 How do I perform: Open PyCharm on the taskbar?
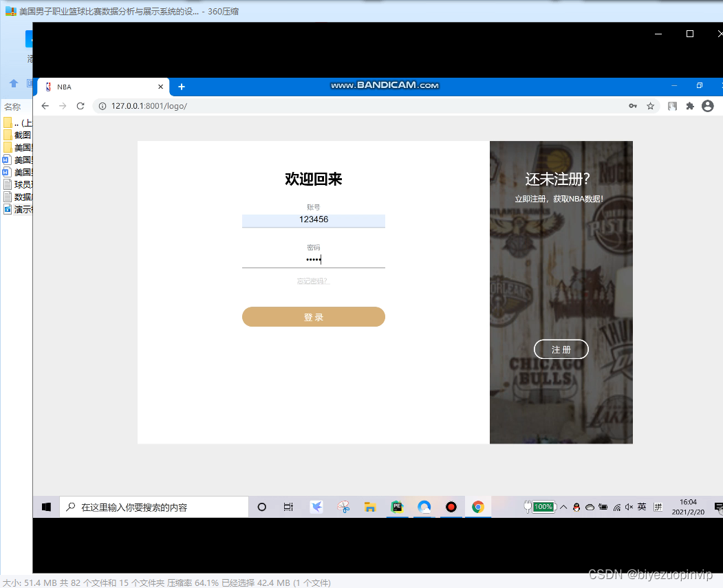click(x=397, y=507)
